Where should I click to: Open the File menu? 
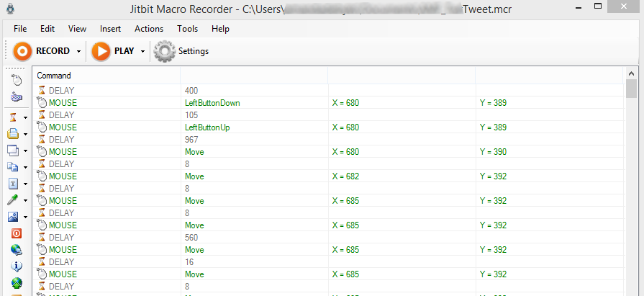click(20, 29)
